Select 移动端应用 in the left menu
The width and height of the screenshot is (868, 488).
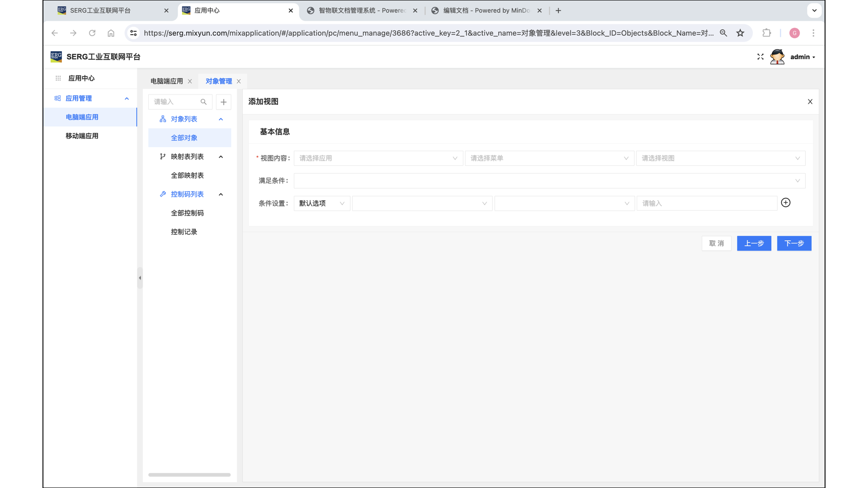point(82,136)
